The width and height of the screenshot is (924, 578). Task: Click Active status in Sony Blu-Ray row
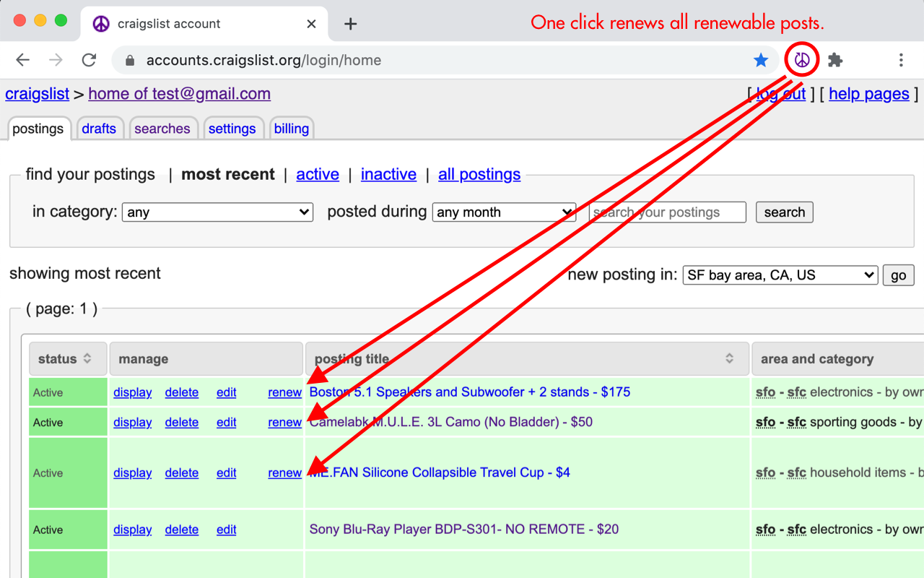point(48,530)
